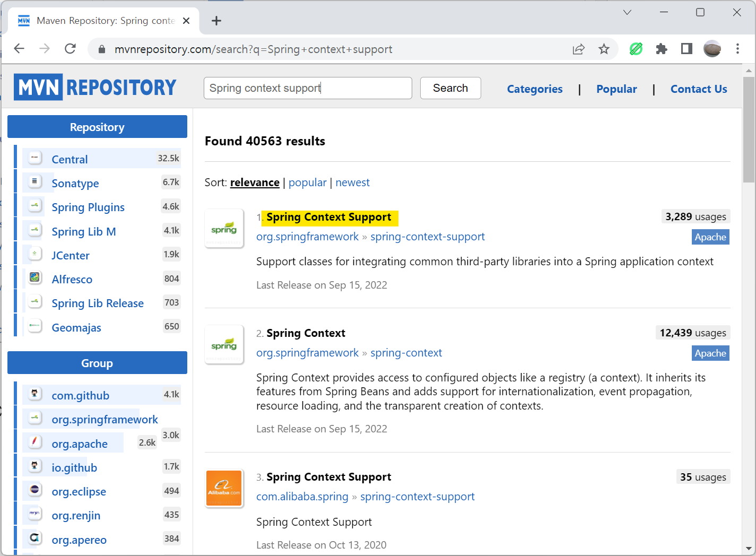Image resolution: width=756 pixels, height=556 pixels.
Task: Click 12,439 usages badge
Action: pos(693,333)
